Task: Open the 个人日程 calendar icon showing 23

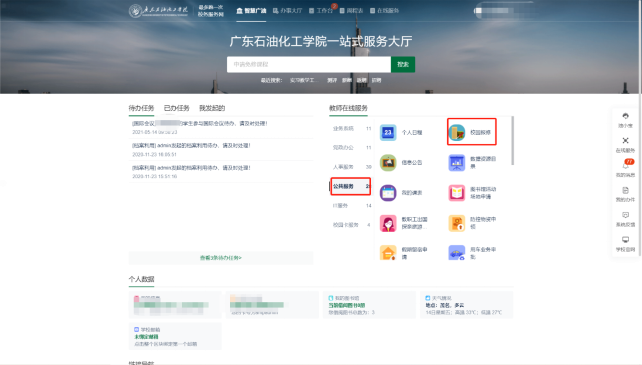Action: 388,132
